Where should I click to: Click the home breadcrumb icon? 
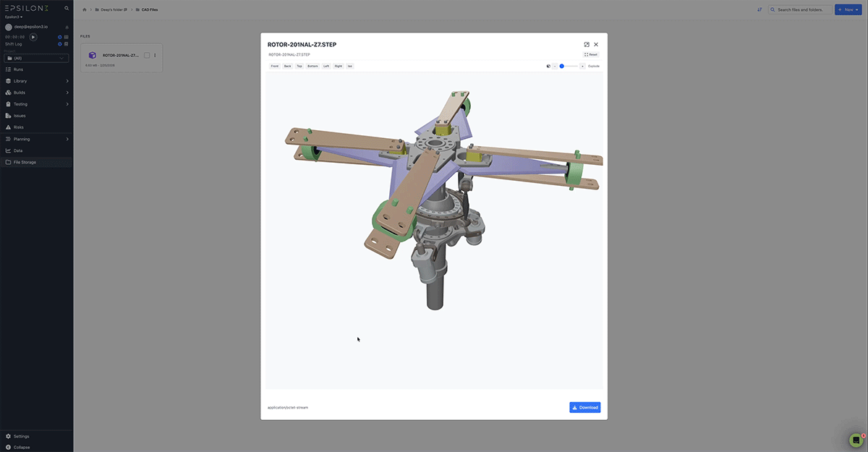click(x=85, y=9)
